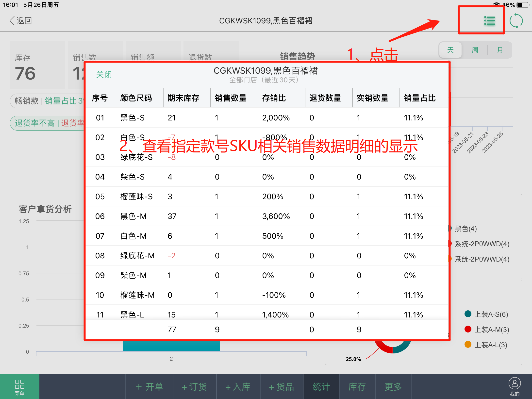Viewport: 532px width, 399px height.
Task: Go back using the 返回 button
Action: [21, 20]
